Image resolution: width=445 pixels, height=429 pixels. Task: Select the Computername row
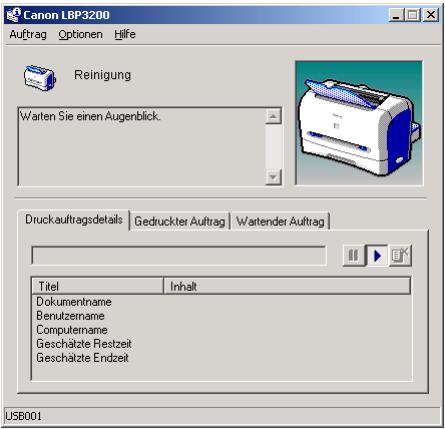pyautogui.click(x=222, y=330)
